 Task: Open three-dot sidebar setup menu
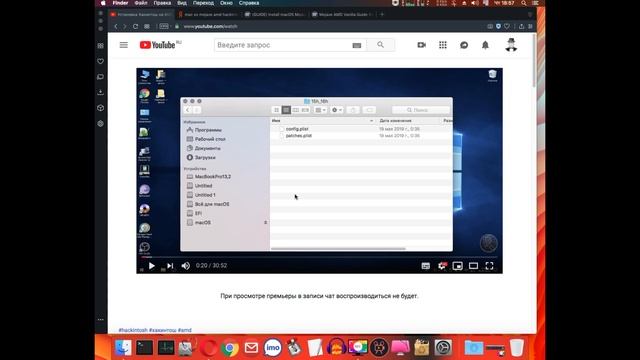tap(100, 320)
